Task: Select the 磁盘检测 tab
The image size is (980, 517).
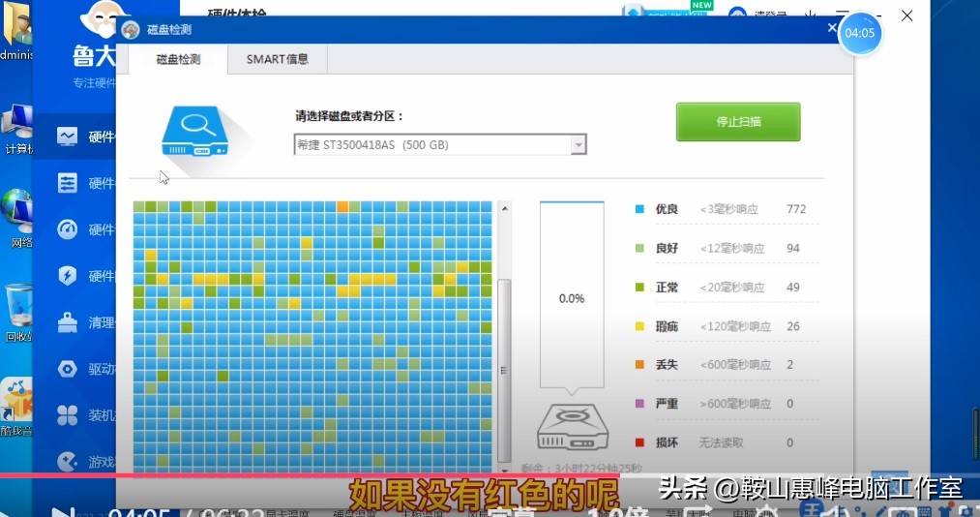Action: tap(178, 59)
